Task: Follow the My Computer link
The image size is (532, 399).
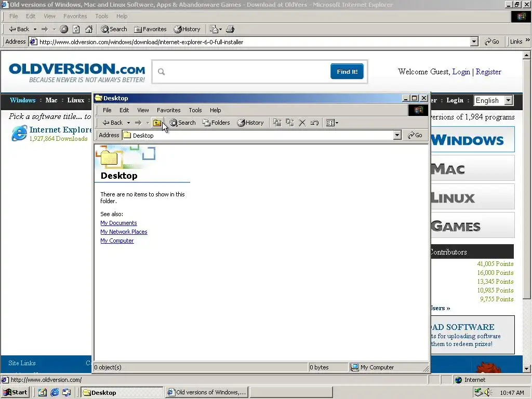Action: [x=117, y=241]
